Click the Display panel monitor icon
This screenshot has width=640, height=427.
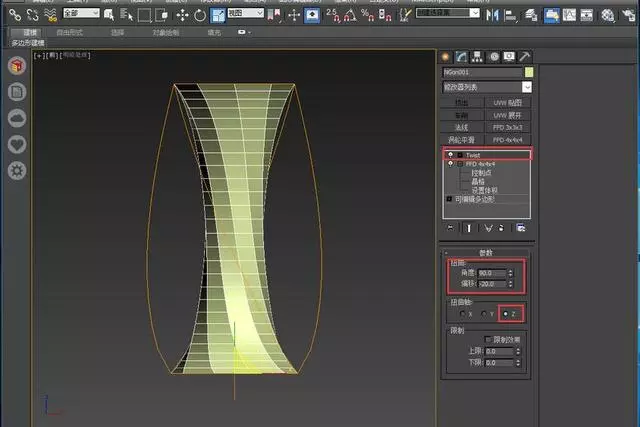click(x=509, y=56)
